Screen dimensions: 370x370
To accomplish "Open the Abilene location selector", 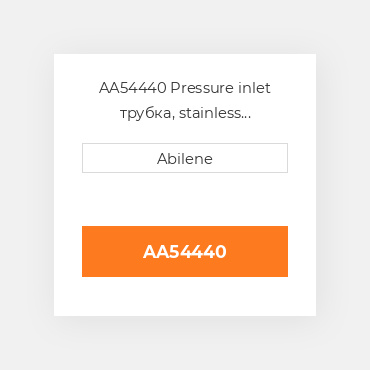I will coord(185,158).
